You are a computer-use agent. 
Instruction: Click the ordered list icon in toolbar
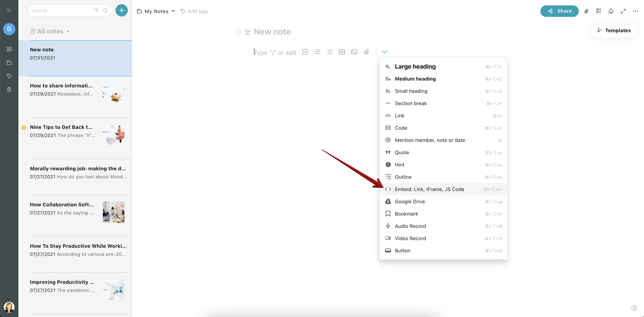coord(317,52)
